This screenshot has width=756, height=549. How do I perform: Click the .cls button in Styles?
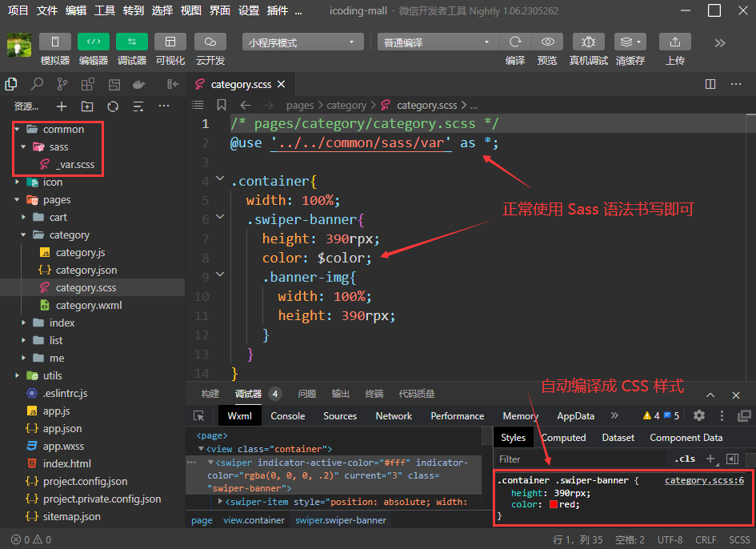click(x=684, y=459)
